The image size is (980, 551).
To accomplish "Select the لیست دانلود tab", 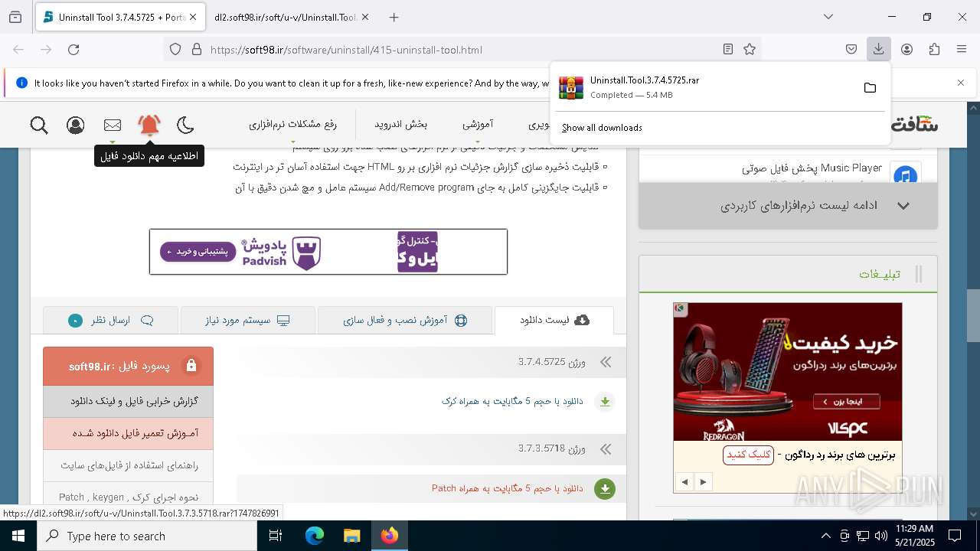I will coord(554,320).
